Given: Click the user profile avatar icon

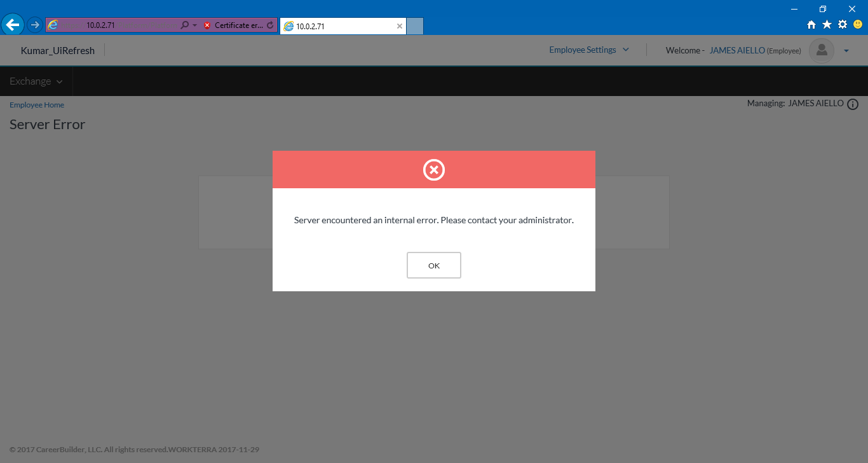Looking at the screenshot, I should pos(821,51).
